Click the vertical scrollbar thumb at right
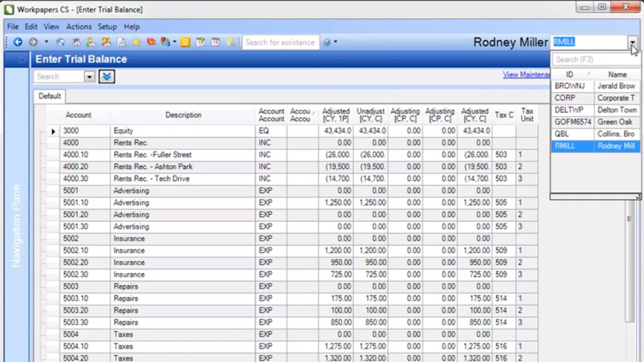This screenshot has height=362, width=644. pyautogui.click(x=629, y=219)
